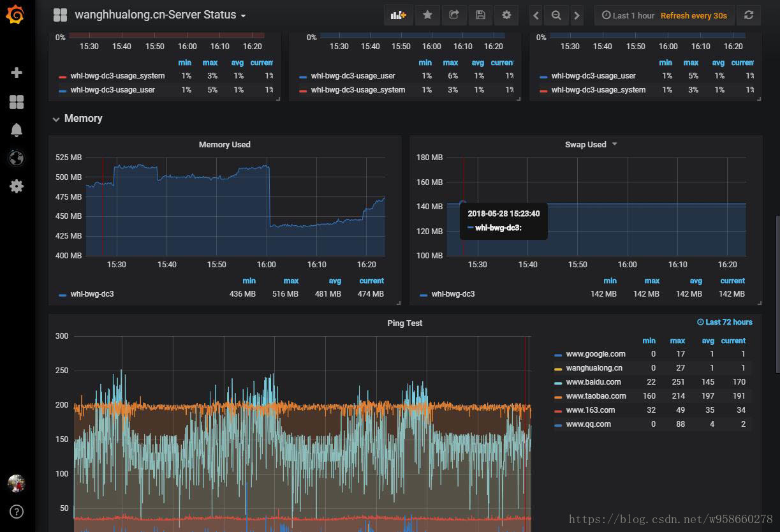
Task: Open Configuration gear in the sidebar
Action: click(x=17, y=186)
